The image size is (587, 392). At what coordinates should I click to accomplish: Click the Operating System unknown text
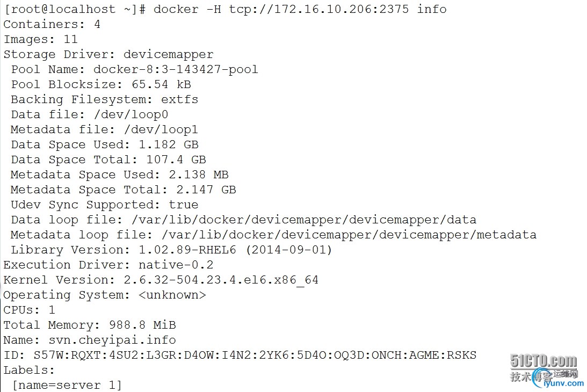pyautogui.click(x=105, y=295)
